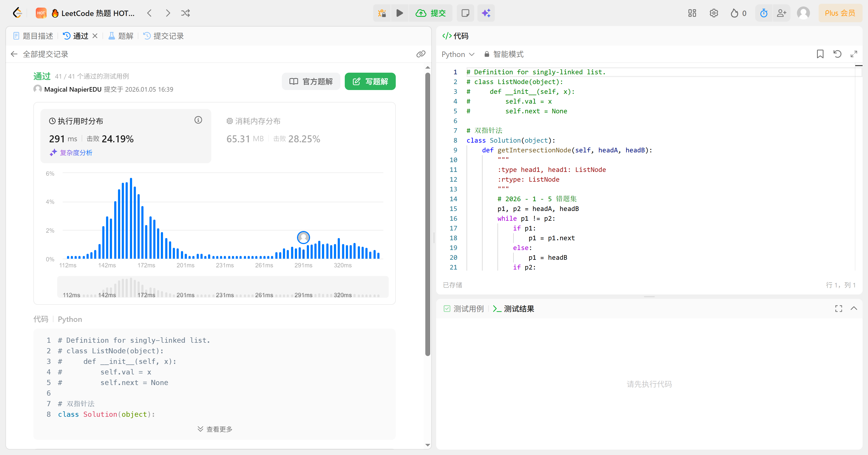
Task: Collapse the test result panel chevron
Action: coord(854,308)
